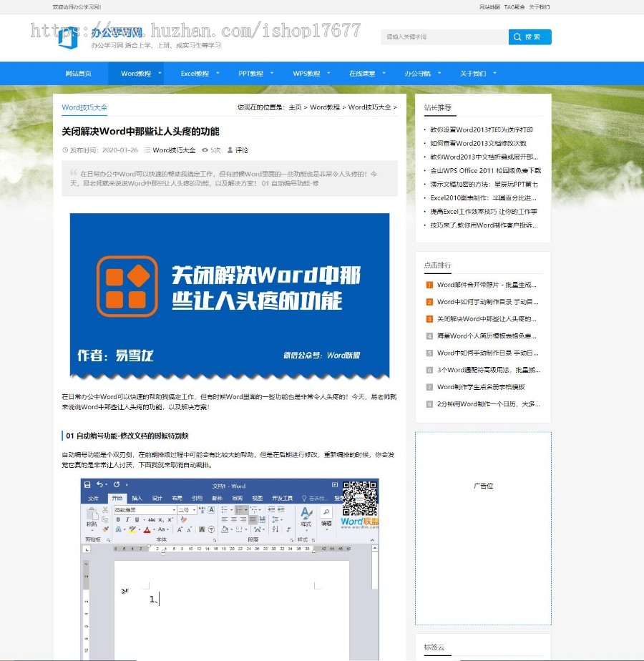The width and height of the screenshot is (644, 661).
Task: Expand the Word教程 nav menu arrow
Action: 160,73
